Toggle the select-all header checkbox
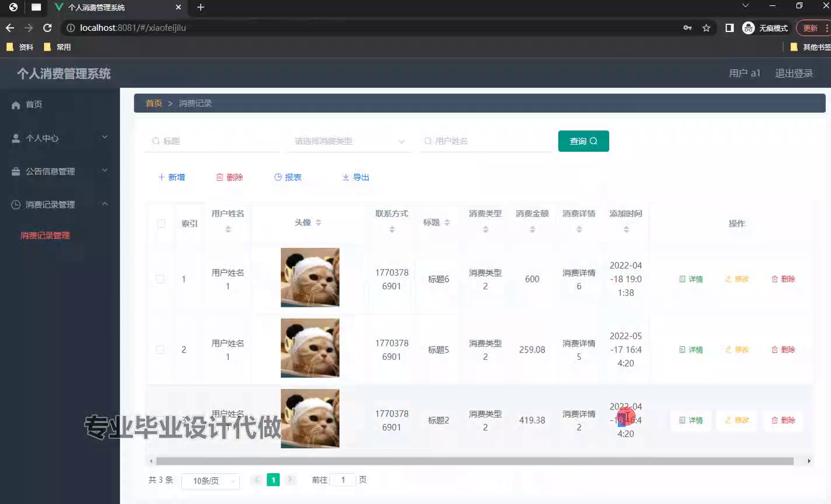 161,223
